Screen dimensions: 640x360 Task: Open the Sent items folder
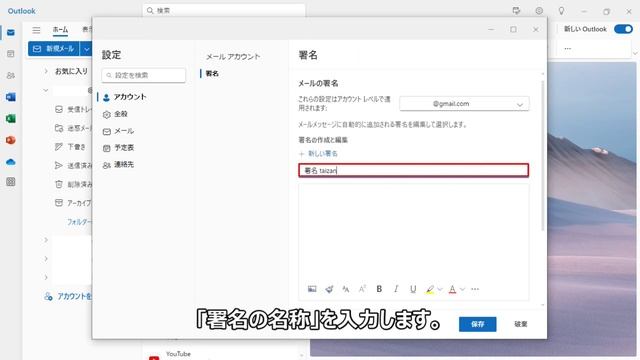pyautogui.click(x=73, y=165)
